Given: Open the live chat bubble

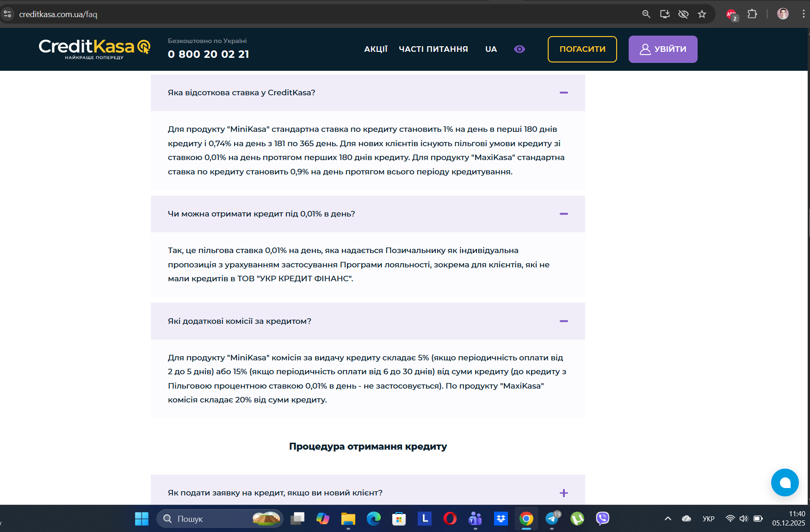Looking at the screenshot, I should pyautogui.click(x=785, y=483).
